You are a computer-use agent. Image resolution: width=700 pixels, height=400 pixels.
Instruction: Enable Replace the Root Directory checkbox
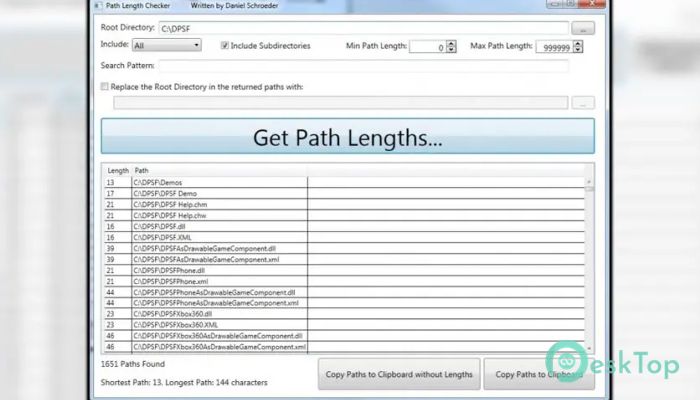pos(104,87)
